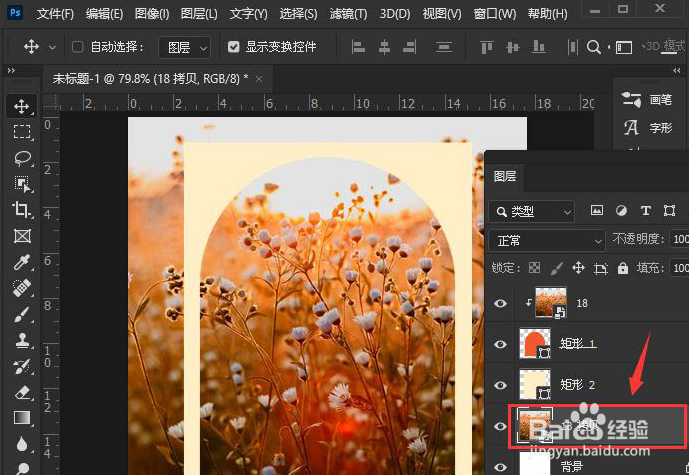Open the 类型 layer filter dropdown
This screenshot has height=475, width=689.
point(532,212)
